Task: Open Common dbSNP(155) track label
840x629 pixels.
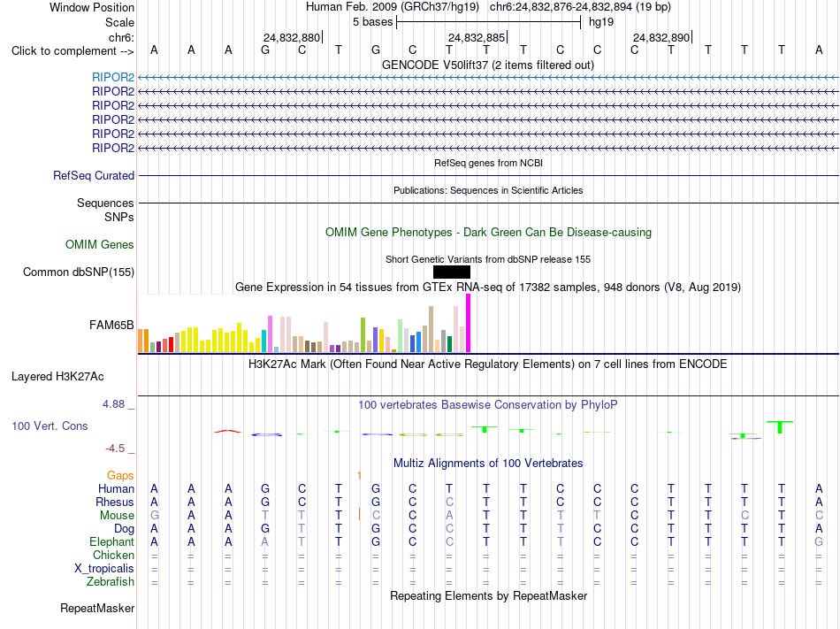Action: click(79, 272)
